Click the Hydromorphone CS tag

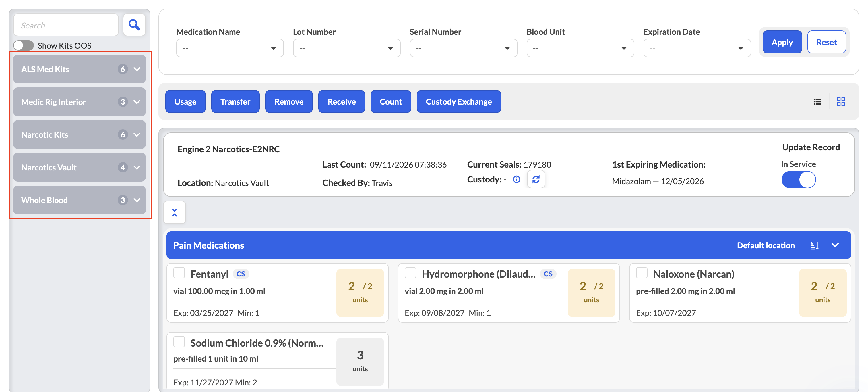[548, 274]
